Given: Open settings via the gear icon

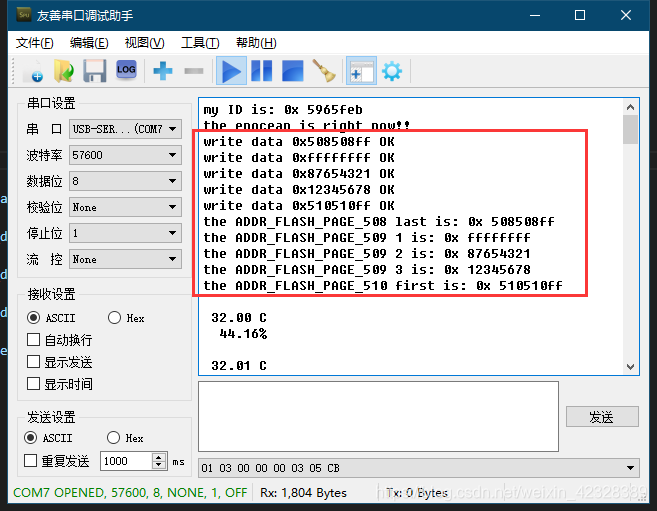Looking at the screenshot, I should [392, 71].
